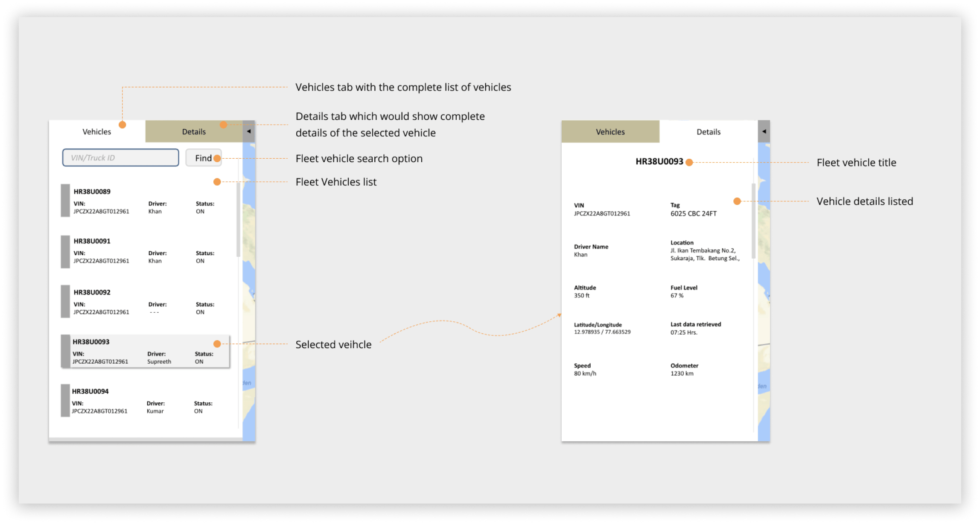This screenshot has width=980, height=524.
Task: Click selected vehicle HR38U0093 row
Action: click(x=145, y=352)
